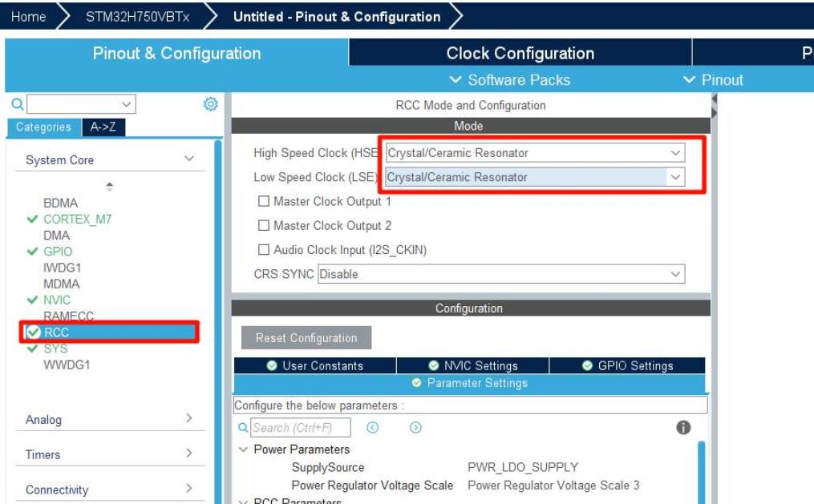Switch to the A->Z tab
Image resolution: width=814 pixels, height=504 pixels.
(103, 127)
